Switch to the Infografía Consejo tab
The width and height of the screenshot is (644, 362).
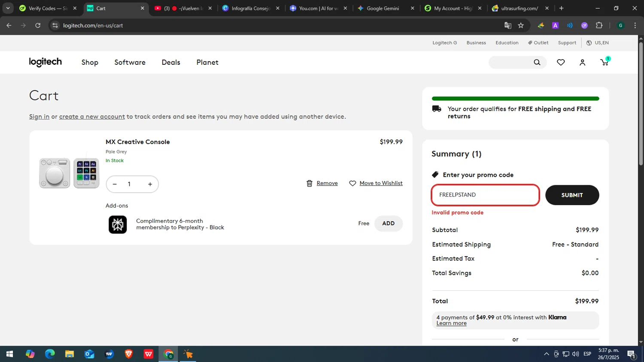[250, 8]
